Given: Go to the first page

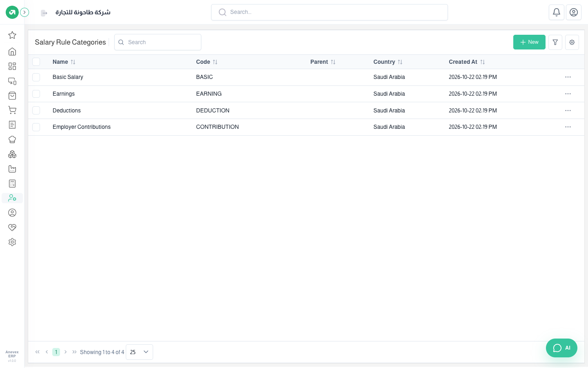Looking at the screenshot, I should click(x=38, y=352).
